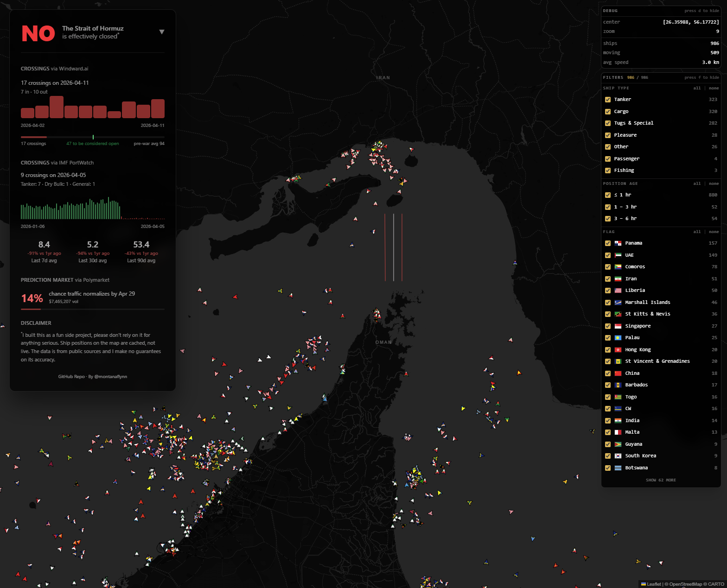Click the Marshall Islands flag icon
This screenshot has height=588, width=727.
click(x=618, y=303)
